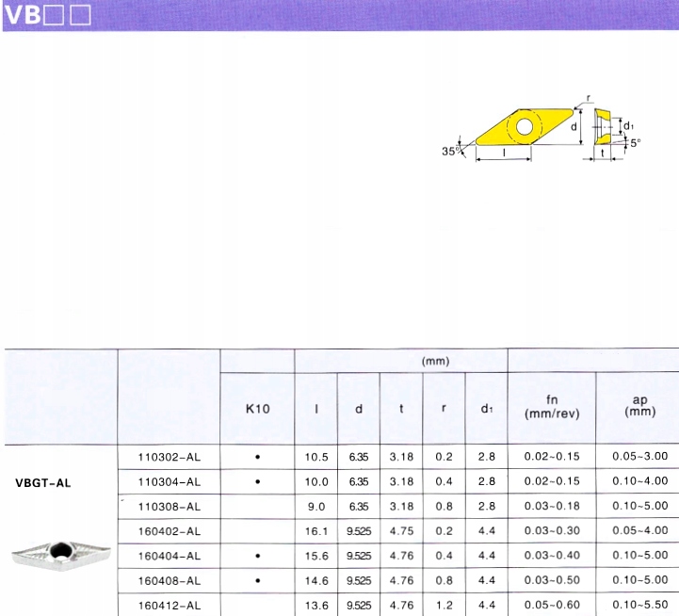Click the fn (mm/rev) column header
679x616 pixels.
click(x=552, y=407)
